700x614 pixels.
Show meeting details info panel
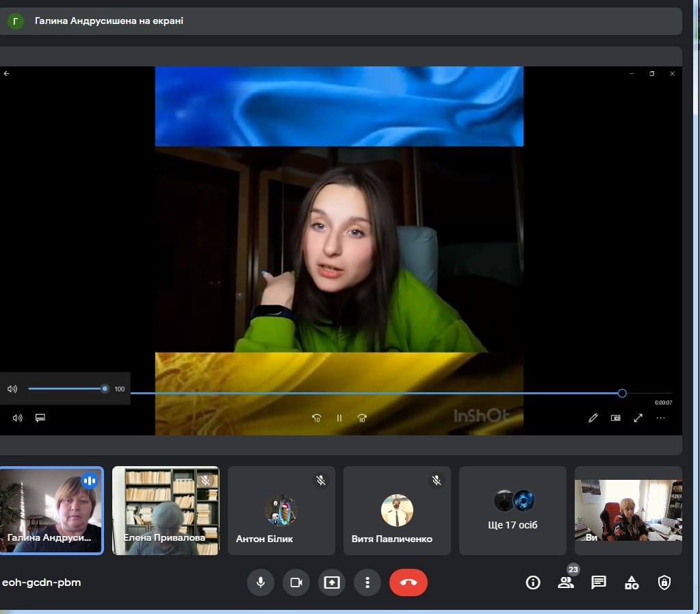[x=533, y=583]
